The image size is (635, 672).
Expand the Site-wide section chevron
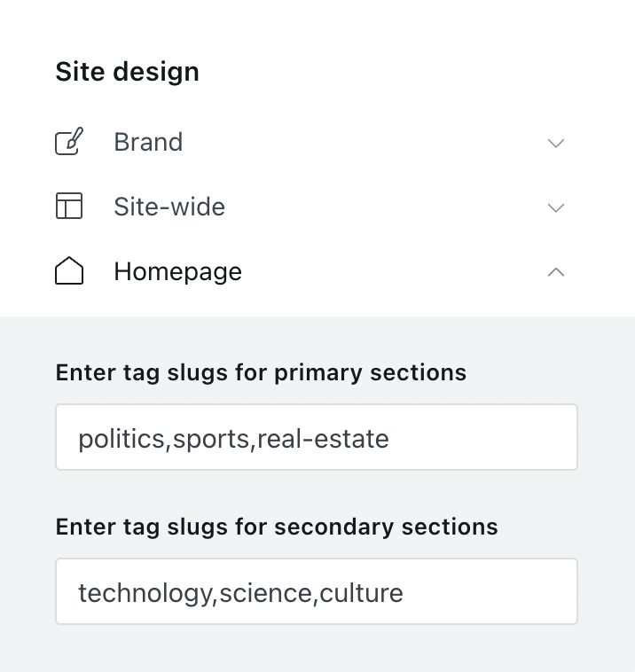[556, 207]
